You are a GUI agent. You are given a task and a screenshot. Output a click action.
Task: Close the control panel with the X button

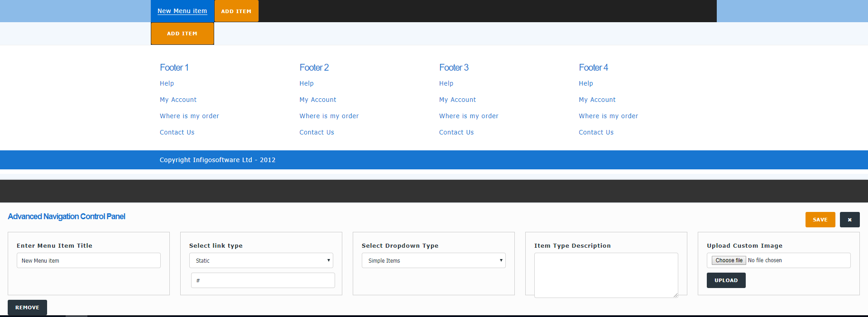849,220
